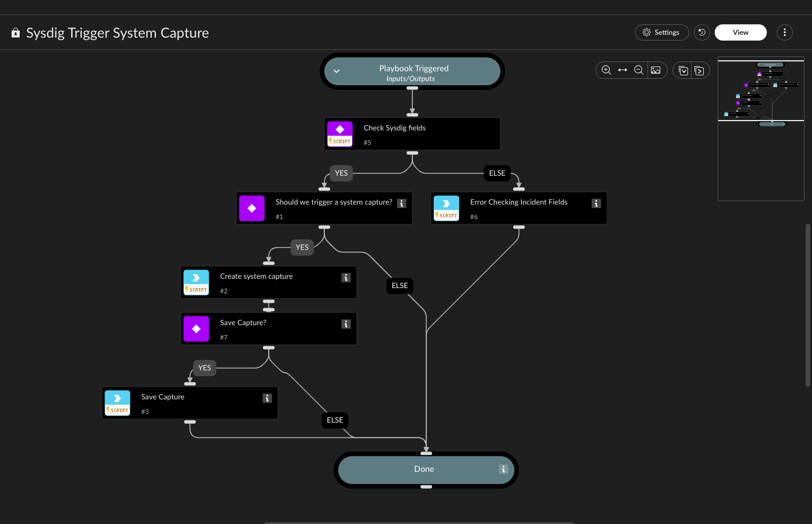The height and width of the screenshot is (524, 812).
Task: Zoom in on the playbook canvas
Action: pos(606,70)
